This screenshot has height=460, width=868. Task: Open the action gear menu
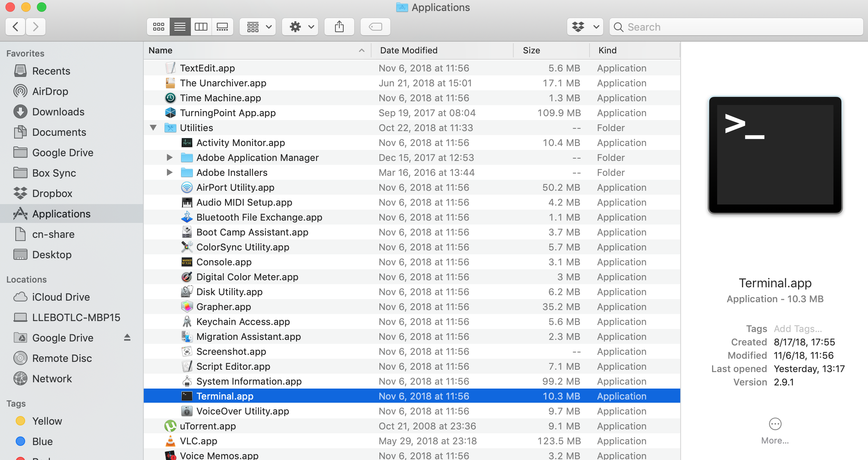299,27
